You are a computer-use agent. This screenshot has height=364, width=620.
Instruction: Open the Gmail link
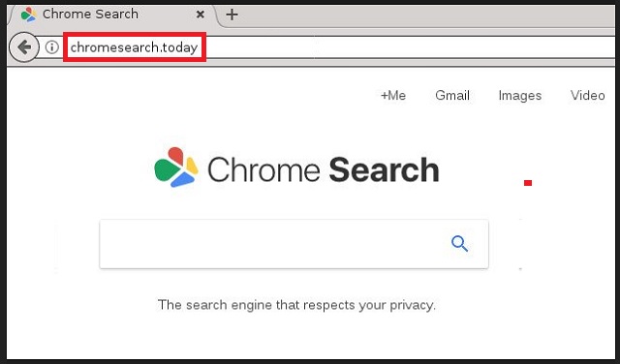[x=452, y=95]
